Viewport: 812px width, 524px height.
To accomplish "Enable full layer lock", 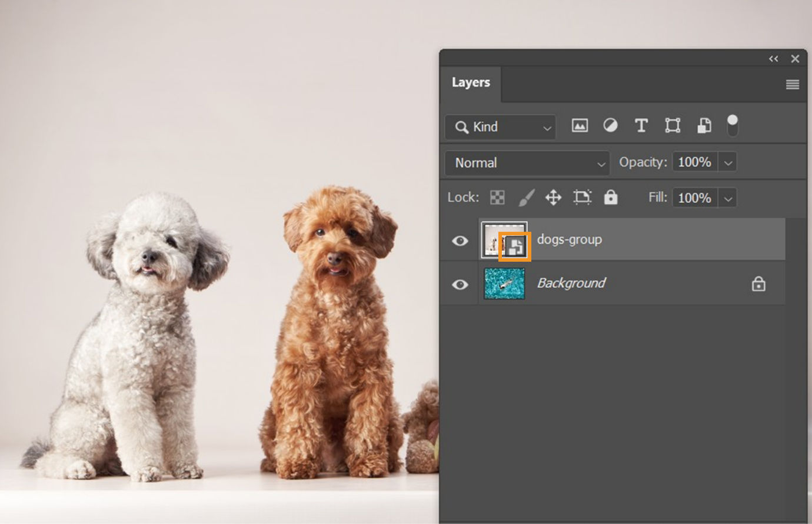I will (611, 198).
